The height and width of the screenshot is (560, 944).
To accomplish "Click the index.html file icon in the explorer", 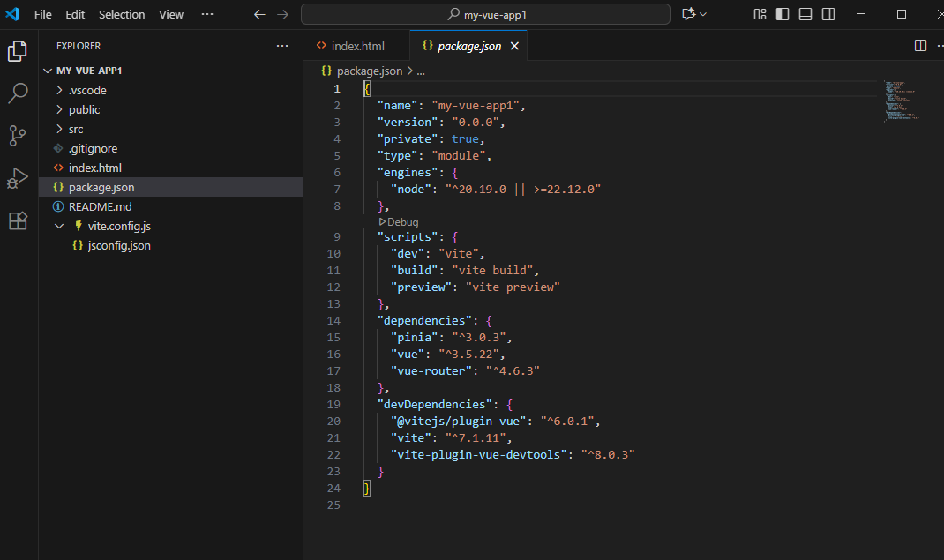I will (58, 168).
